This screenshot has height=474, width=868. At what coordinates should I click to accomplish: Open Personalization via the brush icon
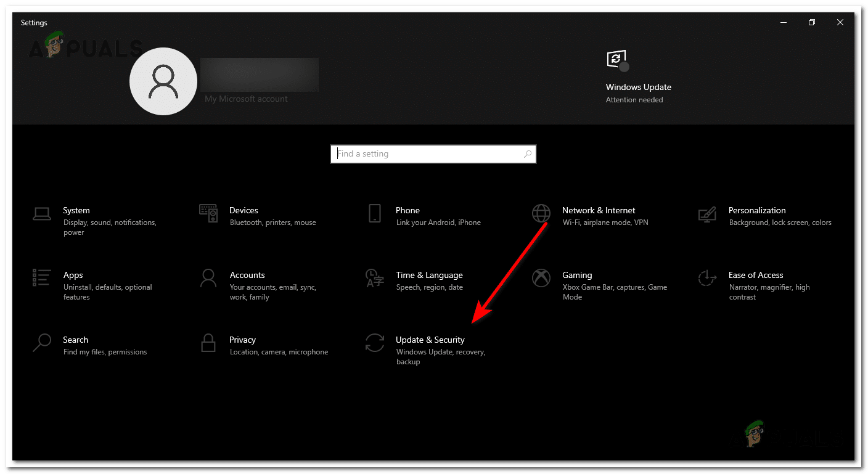[x=706, y=213]
